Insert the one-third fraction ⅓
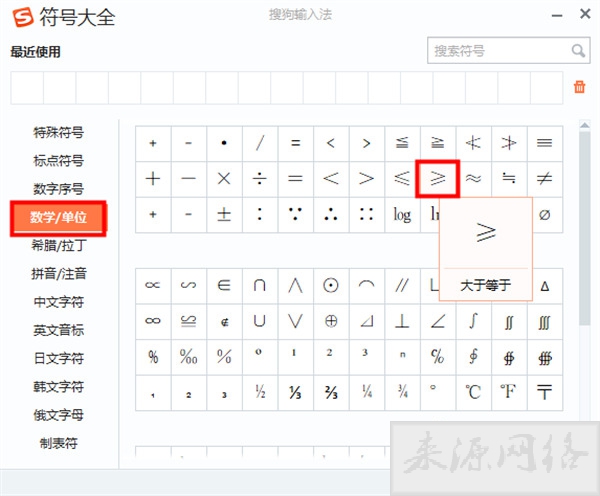The width and height of the screenshot is (600, 496). coord(295,393)
